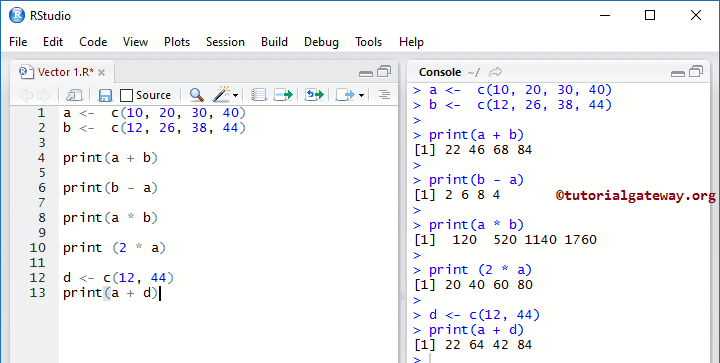Click the view working directory arrow in Console
Image resolution: width=720 pixels, height=363 pixels.
point(495,72)
